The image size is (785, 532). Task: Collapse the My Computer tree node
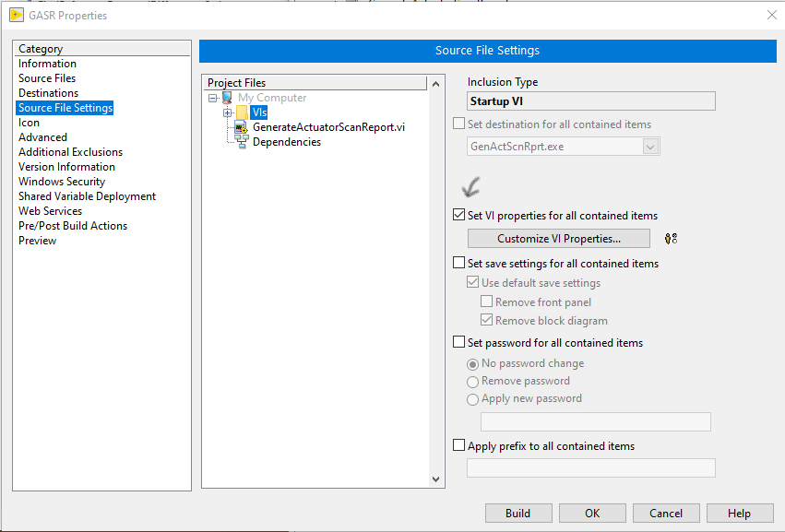click(212, 97)
